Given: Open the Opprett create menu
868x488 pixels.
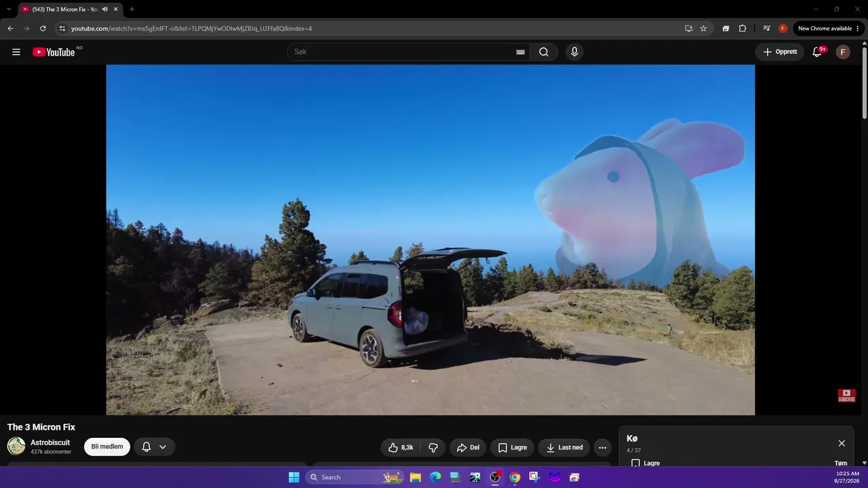Looking at the screenshot, I should click(x=780, y=52).
